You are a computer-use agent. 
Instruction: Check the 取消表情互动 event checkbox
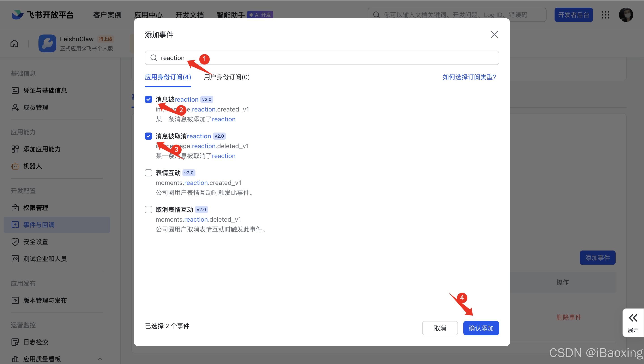click(x=148, y=209)
